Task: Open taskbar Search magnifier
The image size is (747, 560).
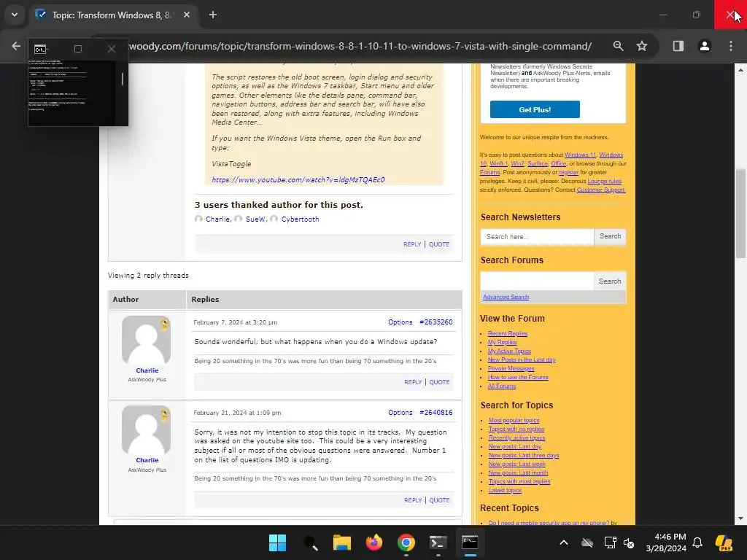Action: pos(310,542)
